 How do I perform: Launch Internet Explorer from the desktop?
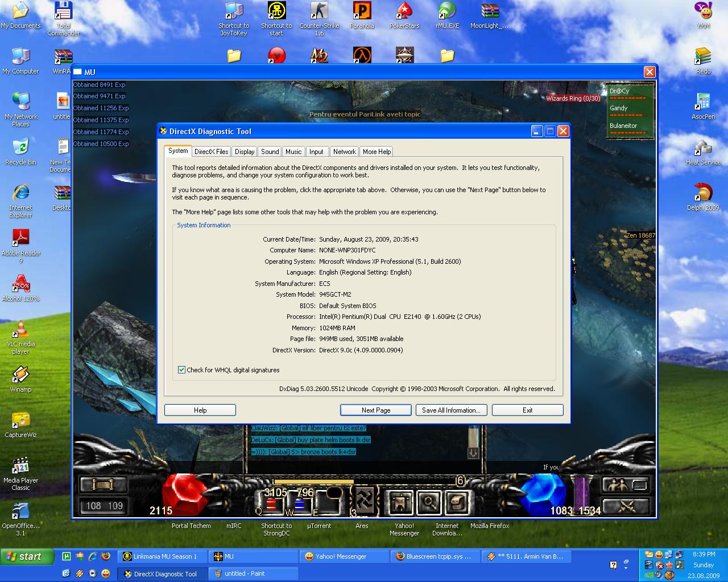coord(20,200)
